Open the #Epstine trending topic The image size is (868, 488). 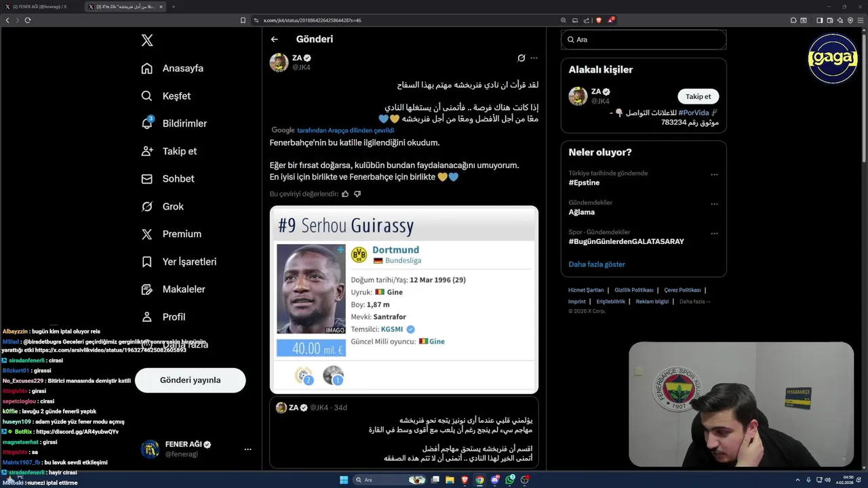click(x=584, y=183)
